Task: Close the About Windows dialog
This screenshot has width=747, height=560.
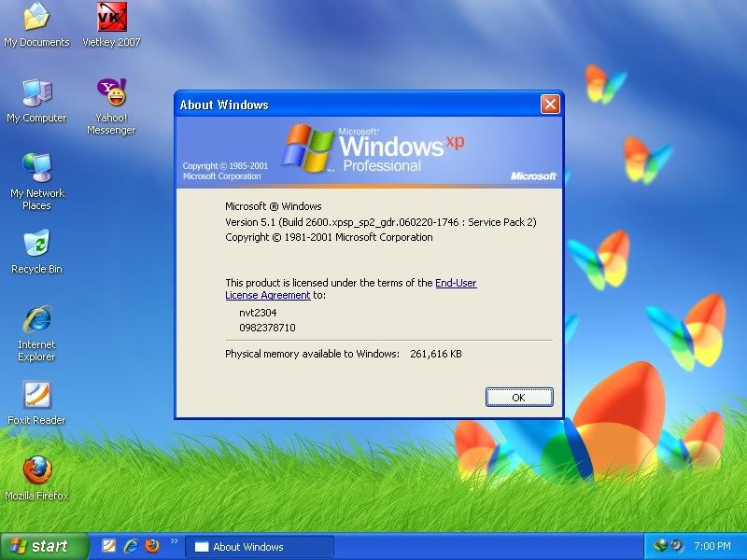Action: (550, 104)
